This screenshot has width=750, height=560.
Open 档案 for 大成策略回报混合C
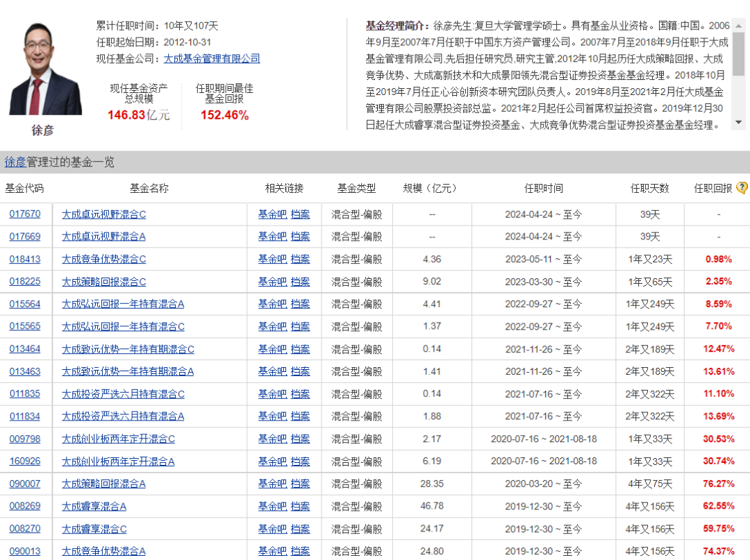[300, 282]
